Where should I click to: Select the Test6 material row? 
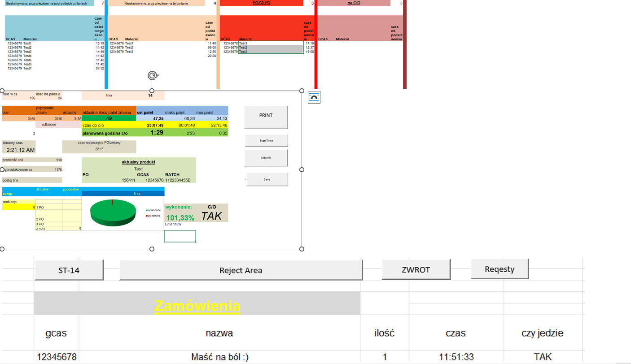pos(27,64)
